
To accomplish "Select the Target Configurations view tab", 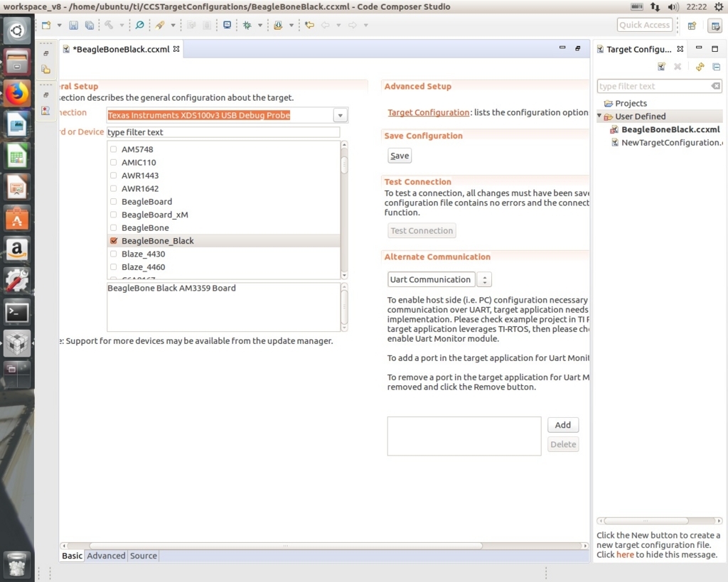I will click(x=639, y=49).
